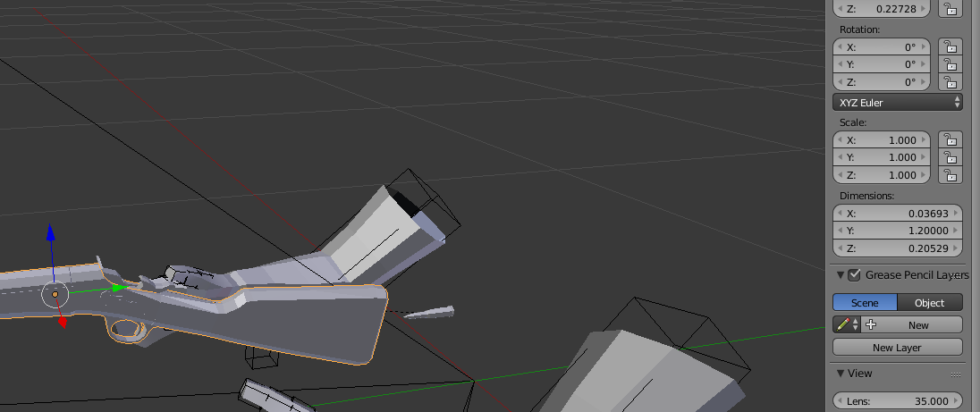Increase Scale X using right arrow
The width and height of the screenshot is (980, 412).
(x=924, y=139)
